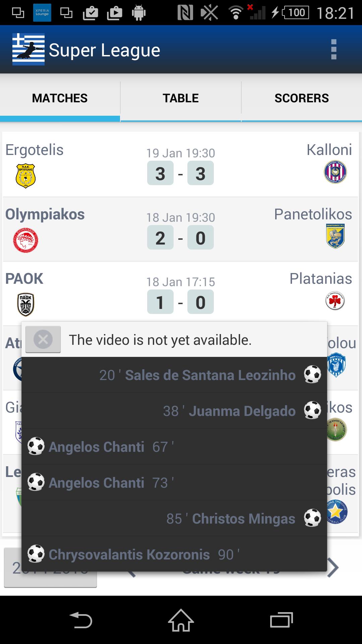
Task: Open Olympiakos vs Panetolikos 2-0 score
Action: (180, 238)
